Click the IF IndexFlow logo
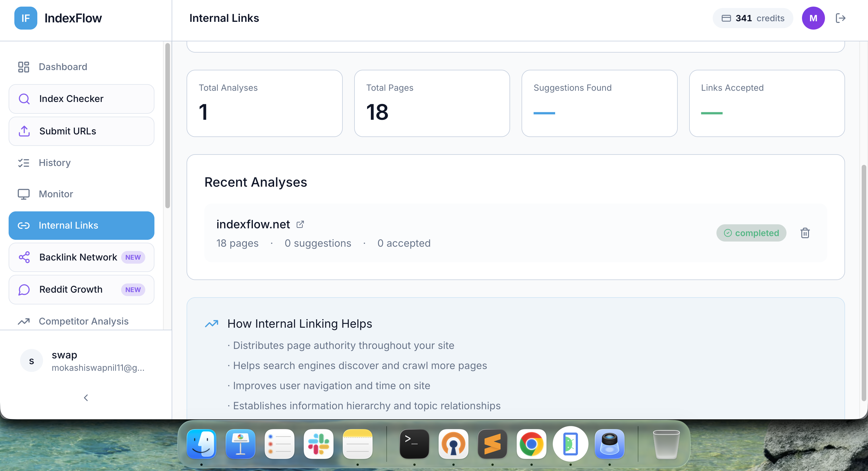The image size is (868, 471). pyautogui.click(x=26, y=18)
